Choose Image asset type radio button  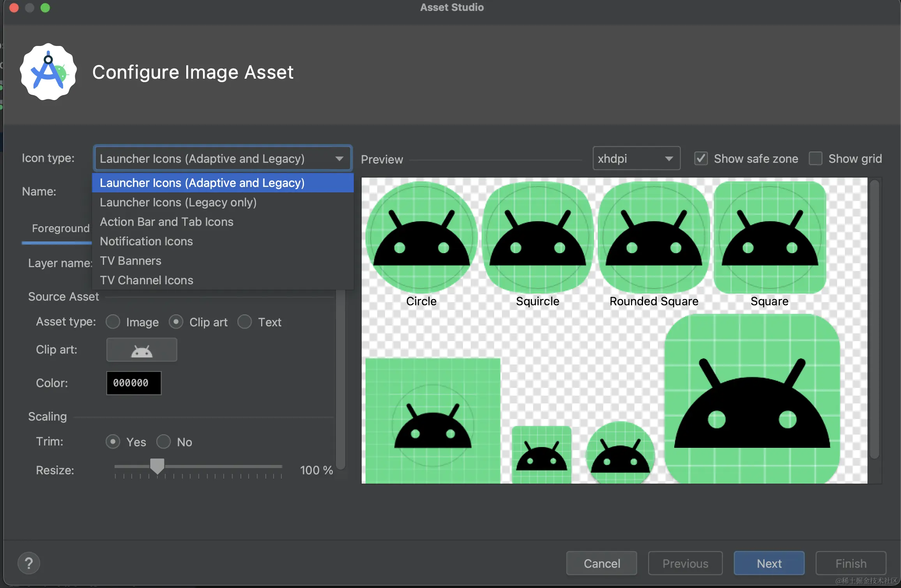click(113, 322)
